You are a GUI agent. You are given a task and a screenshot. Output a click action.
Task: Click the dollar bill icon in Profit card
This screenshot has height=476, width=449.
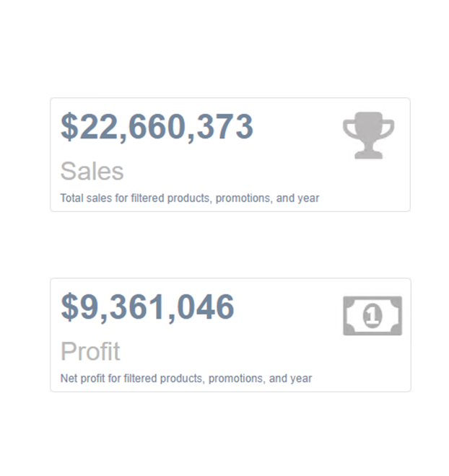pyautogui.click(x=372, y=316)
